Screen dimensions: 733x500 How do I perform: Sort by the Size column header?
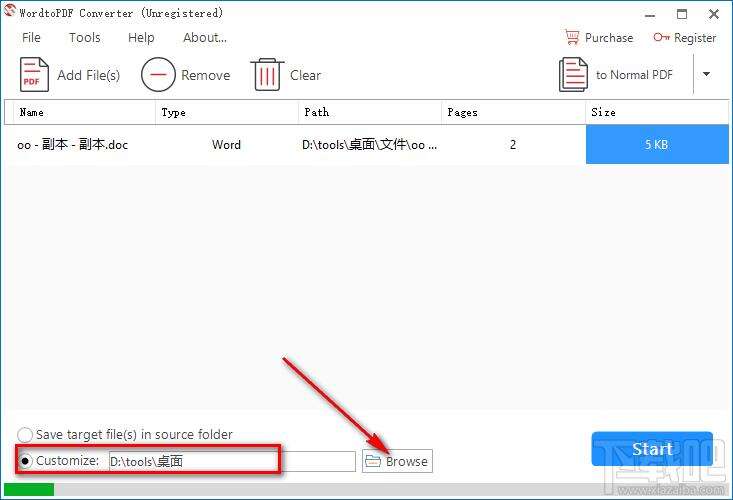click(657, 112)
